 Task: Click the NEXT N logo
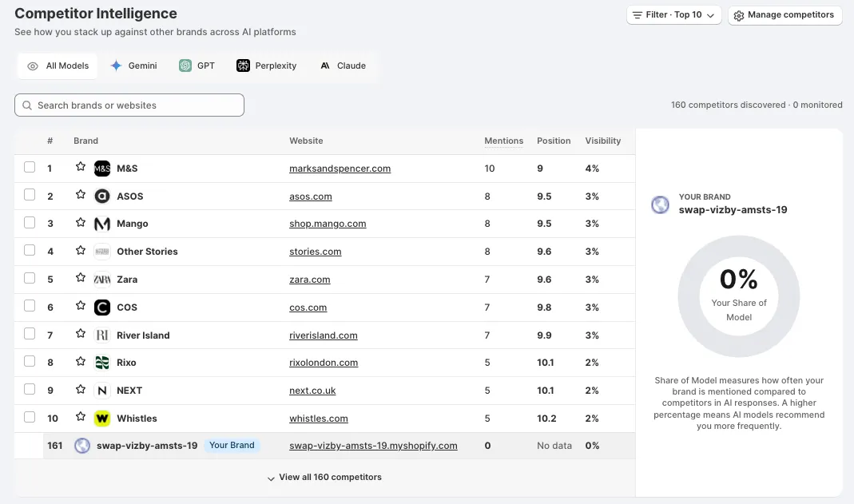tap(101, 391)
